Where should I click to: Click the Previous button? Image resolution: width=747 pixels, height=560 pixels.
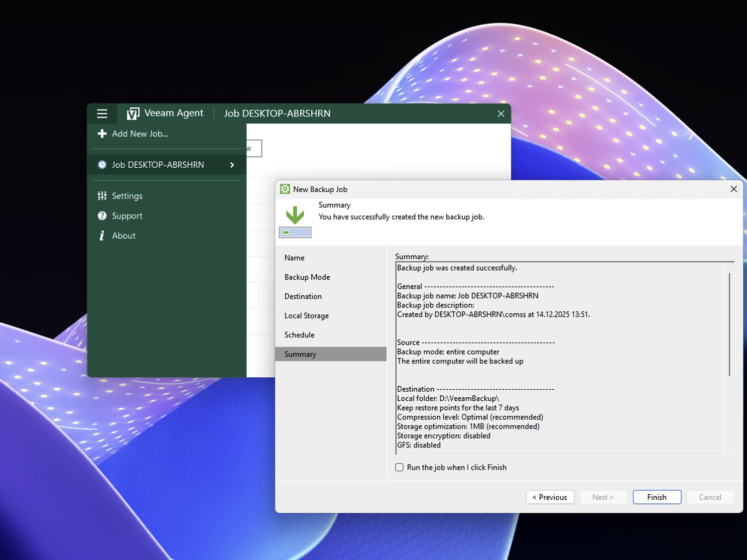click(x=550, y=497)
